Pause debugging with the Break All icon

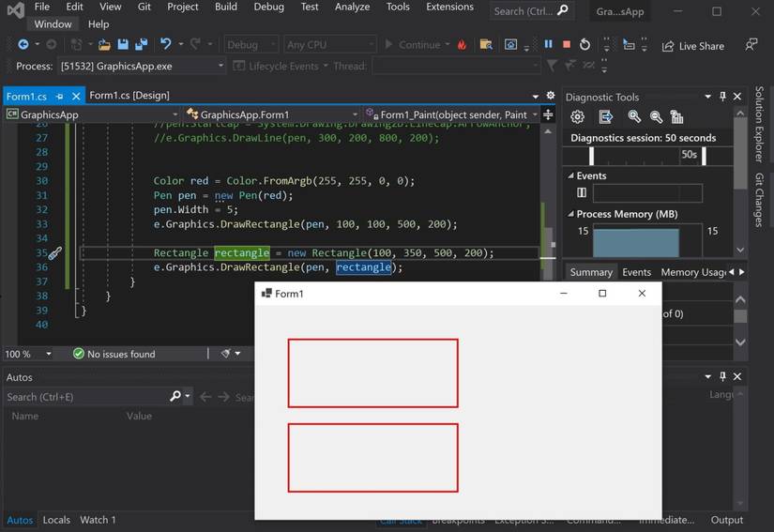pyautogui.click(x=549, y=44)
